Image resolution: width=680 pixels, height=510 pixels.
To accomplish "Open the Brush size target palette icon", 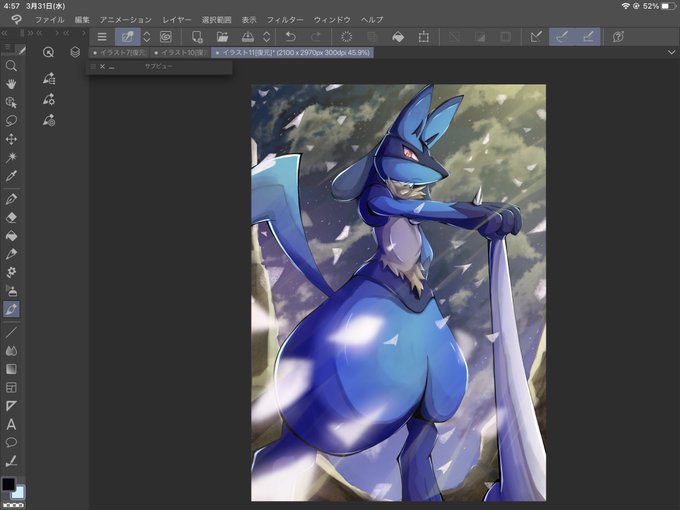I will 49,120.
